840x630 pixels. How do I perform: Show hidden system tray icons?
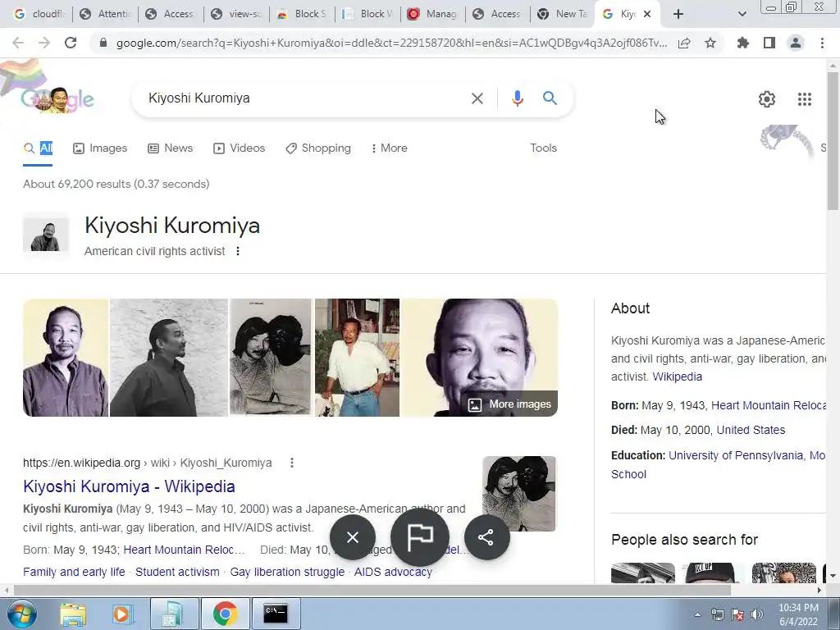(x=697, y=614)
